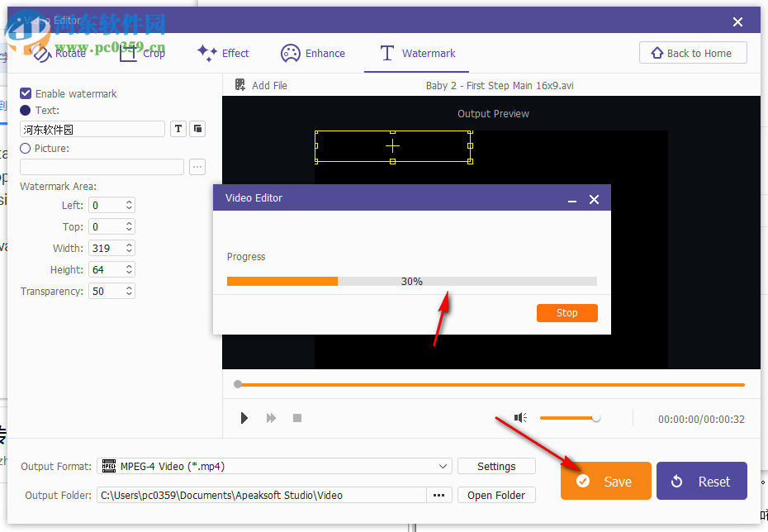The image size is (768, 532).
Task: Mute the audio with the speaker icon
Action: point(520,418)
